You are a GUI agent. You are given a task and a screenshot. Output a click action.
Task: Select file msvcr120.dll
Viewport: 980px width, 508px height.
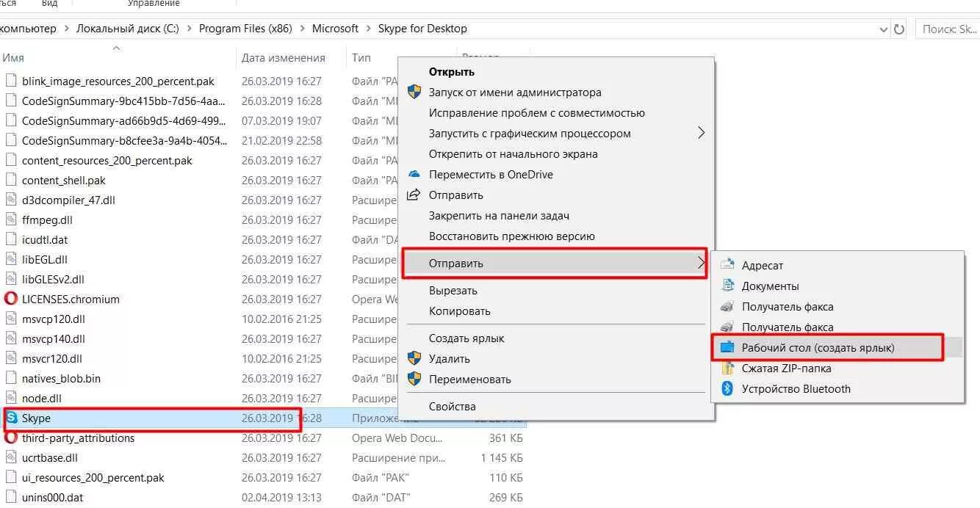[52, 359]
